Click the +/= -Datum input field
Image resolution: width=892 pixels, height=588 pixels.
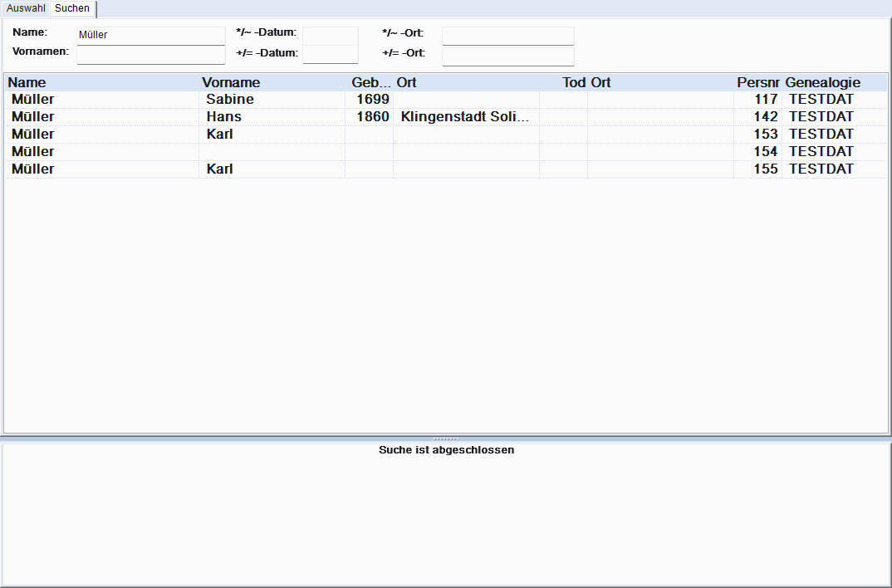pyautogui.click(x=331, y=55)
